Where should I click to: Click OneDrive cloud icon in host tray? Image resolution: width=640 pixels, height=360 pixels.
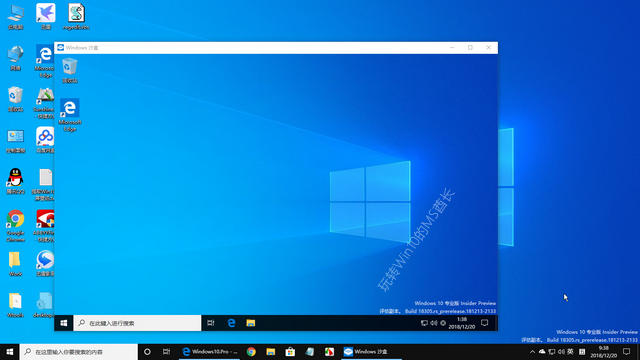pos(542,351)
